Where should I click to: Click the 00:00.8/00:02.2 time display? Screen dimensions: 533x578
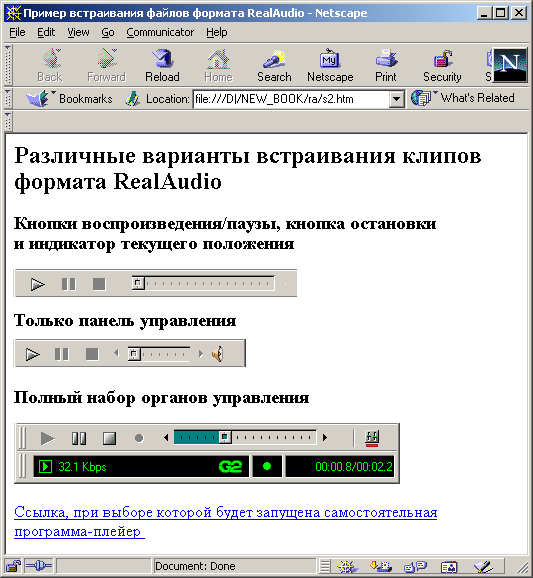point(354,467)
